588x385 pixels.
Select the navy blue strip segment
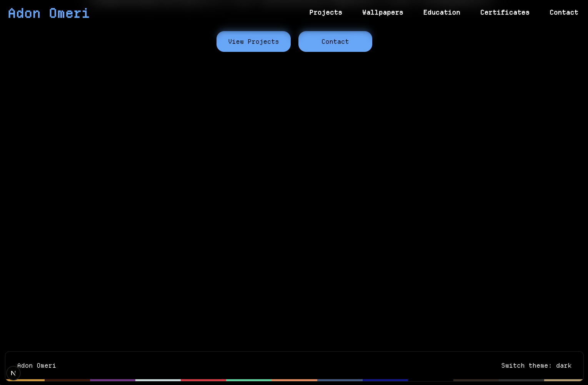(385, 380)
